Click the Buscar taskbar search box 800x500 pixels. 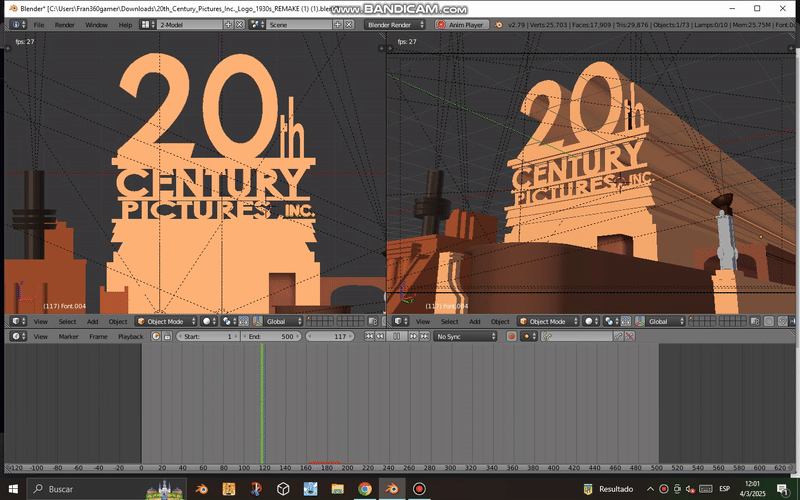(x=106, y=489)
